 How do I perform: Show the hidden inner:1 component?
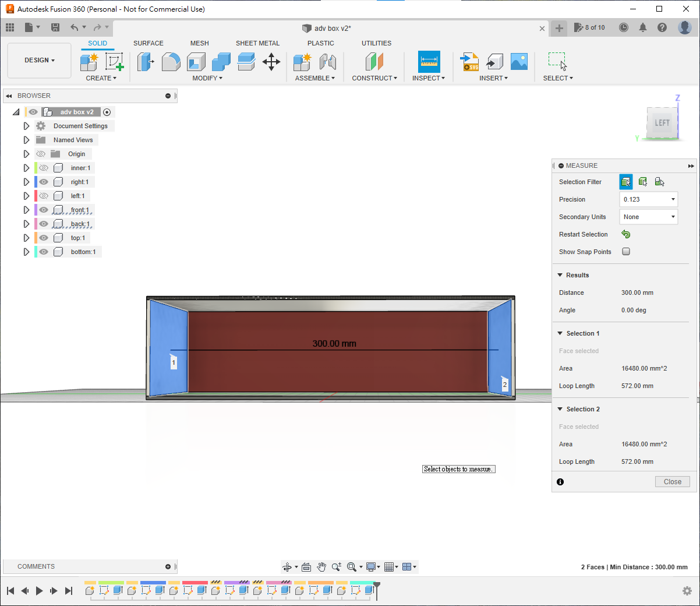44,168
